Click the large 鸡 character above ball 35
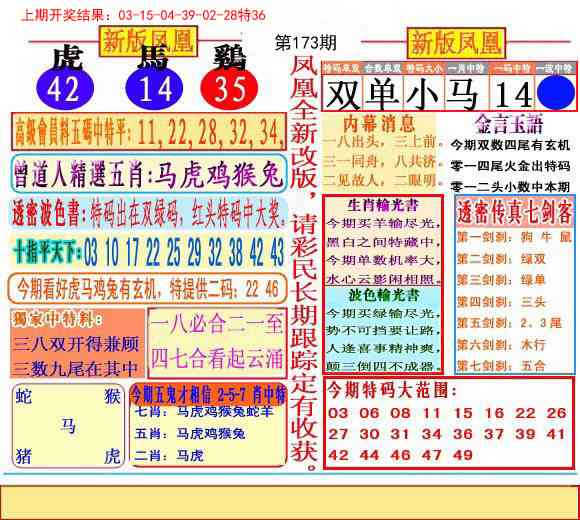The image size is (580, 520). tap(229, 58)
